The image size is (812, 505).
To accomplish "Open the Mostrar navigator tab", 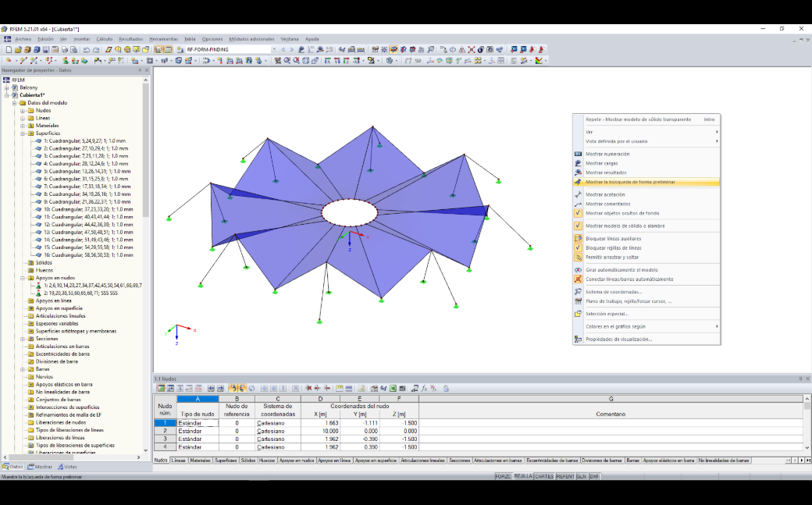I will [40, 467].
